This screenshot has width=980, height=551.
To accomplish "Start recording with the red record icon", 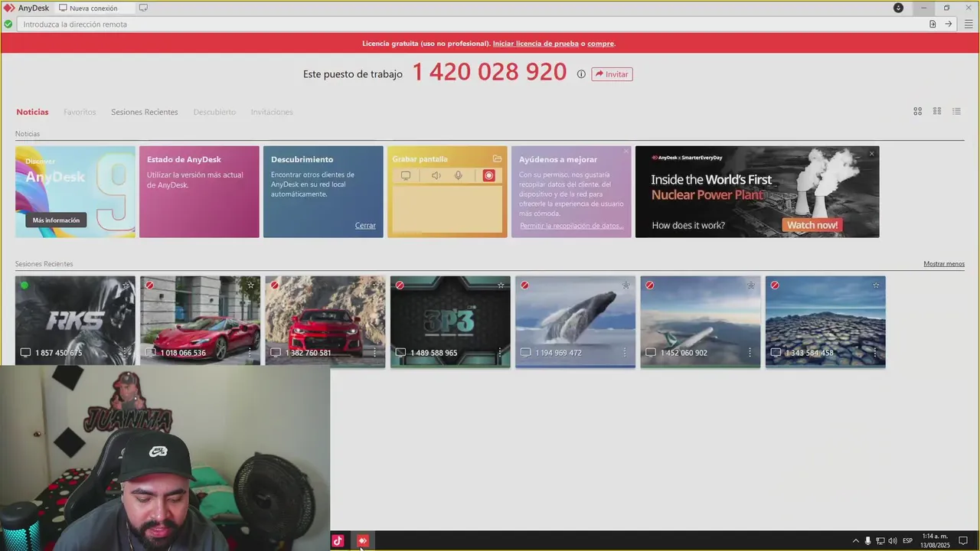I will [x=488, y=176].
